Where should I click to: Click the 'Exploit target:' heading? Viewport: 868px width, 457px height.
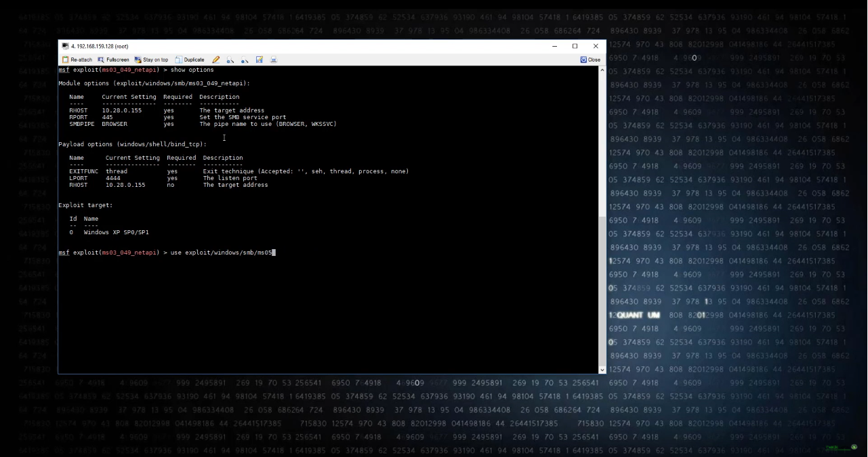coord(85,205)
